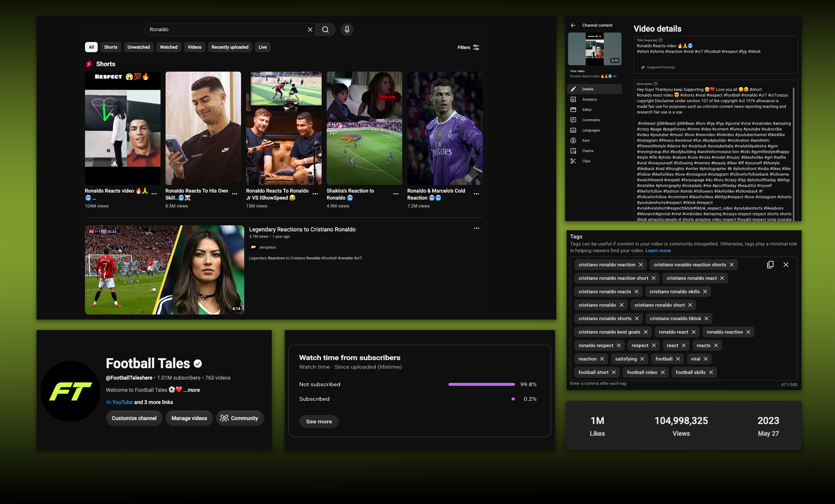Click See more under watch time
This screenshot has height=504, width=835.
319,421
